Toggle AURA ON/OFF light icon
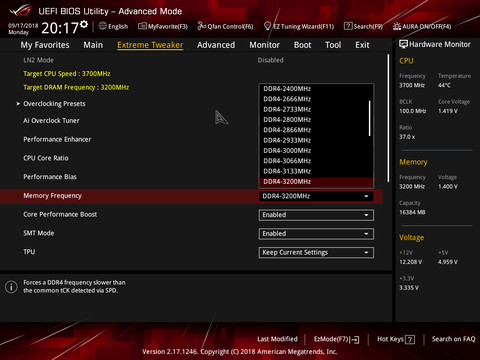The image size is (480, 360). point(397,26)
